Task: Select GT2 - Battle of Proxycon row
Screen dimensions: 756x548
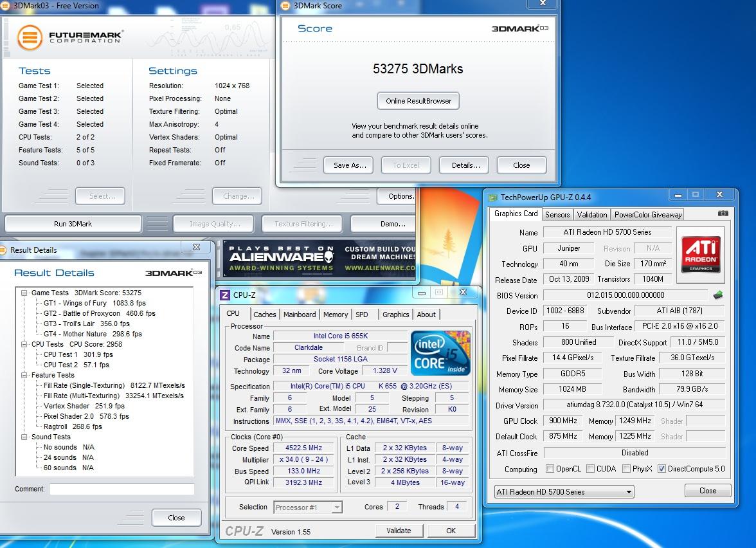Action: click(x=99, y=314)
